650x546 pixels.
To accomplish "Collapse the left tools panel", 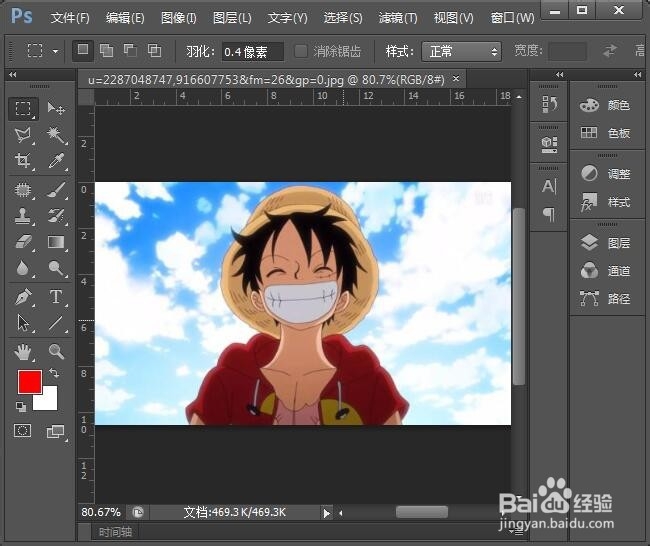I will pyautogui.click(x=12, y=75).
